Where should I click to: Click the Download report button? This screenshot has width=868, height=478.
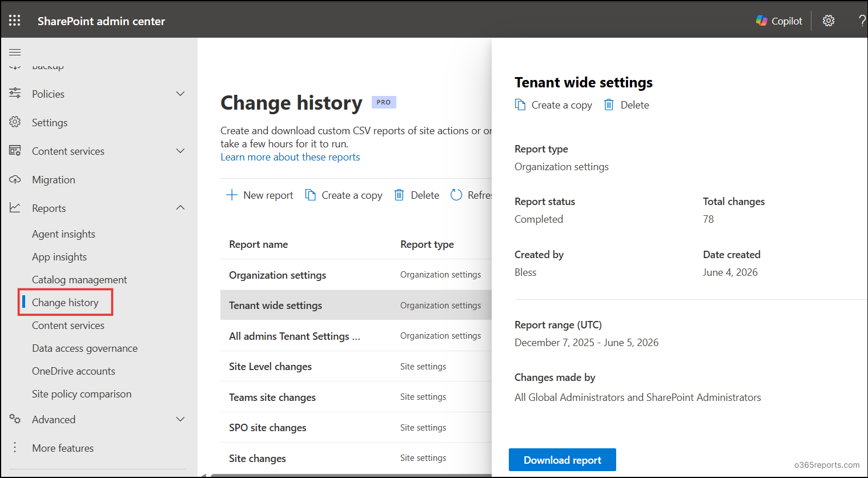coord(562,460)
